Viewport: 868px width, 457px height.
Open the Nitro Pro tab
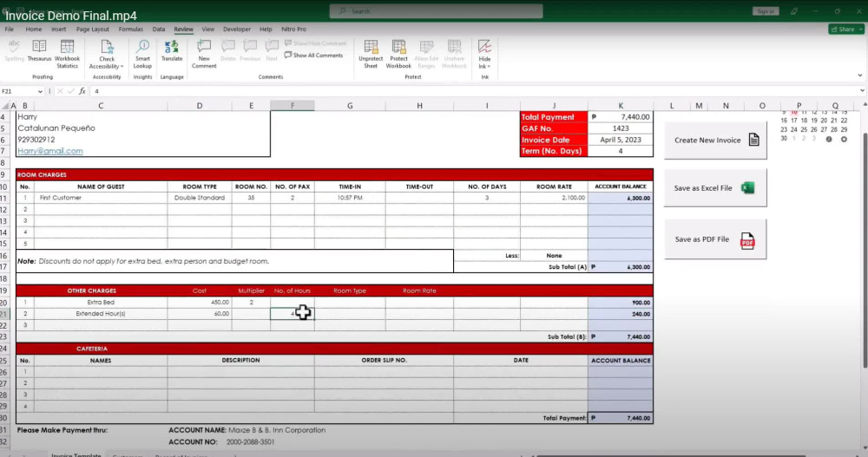point(293,29)
